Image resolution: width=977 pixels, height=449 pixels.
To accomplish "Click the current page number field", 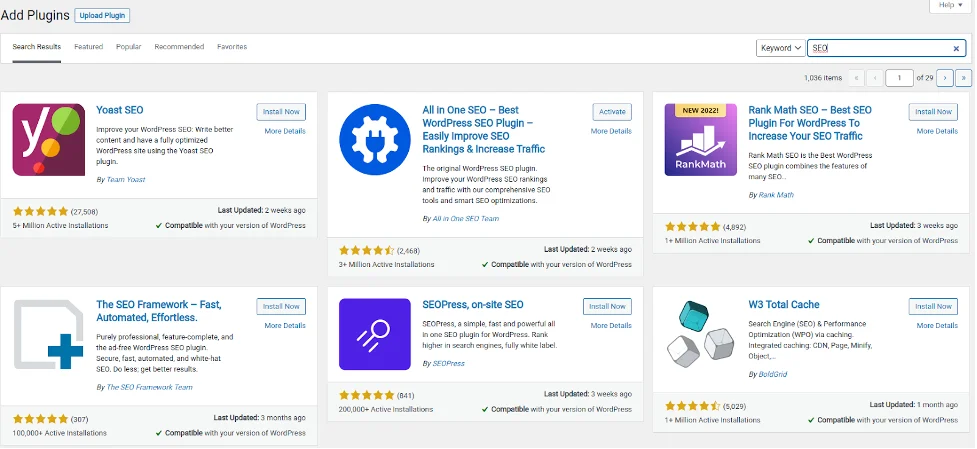I will tap(900, 77).
